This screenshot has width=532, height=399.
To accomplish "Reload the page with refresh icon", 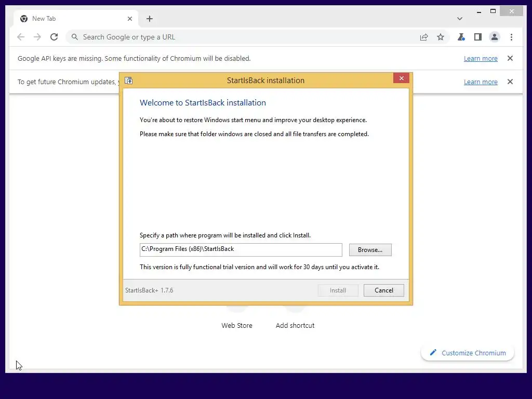I will (x=54, y=37).
